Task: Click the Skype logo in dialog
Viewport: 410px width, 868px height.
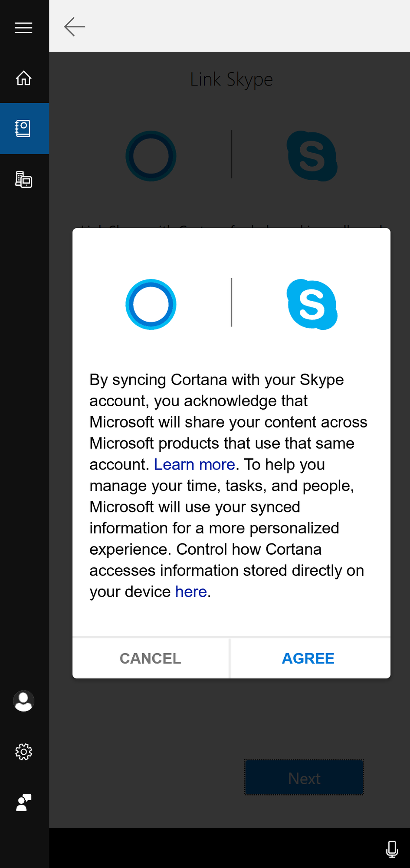Action: pos(312,304)
